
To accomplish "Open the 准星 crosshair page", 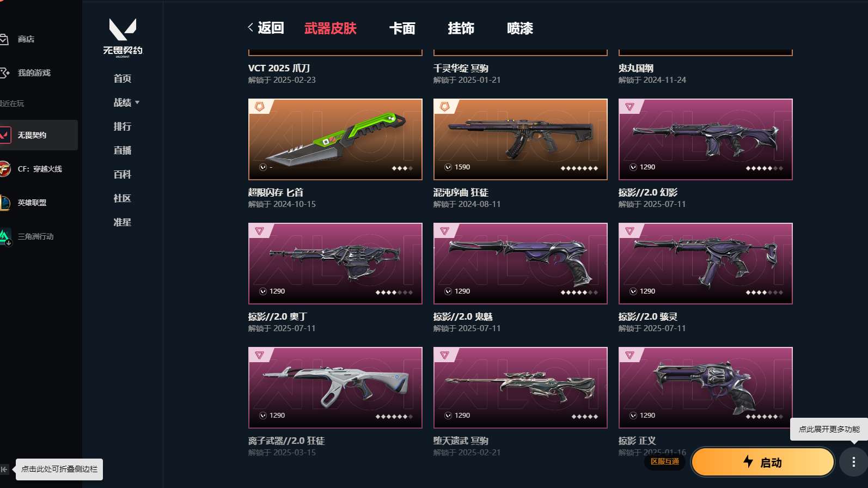I will click(122, 222).
